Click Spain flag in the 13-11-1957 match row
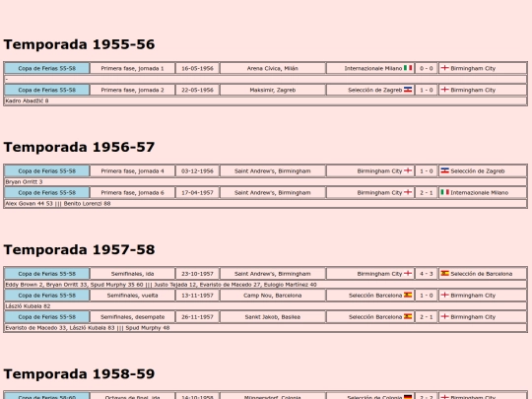The image size is (532, 399). [x=408, y=296]
